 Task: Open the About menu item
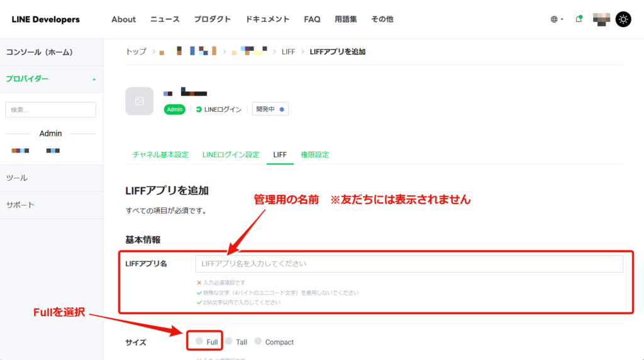[124, 19]
